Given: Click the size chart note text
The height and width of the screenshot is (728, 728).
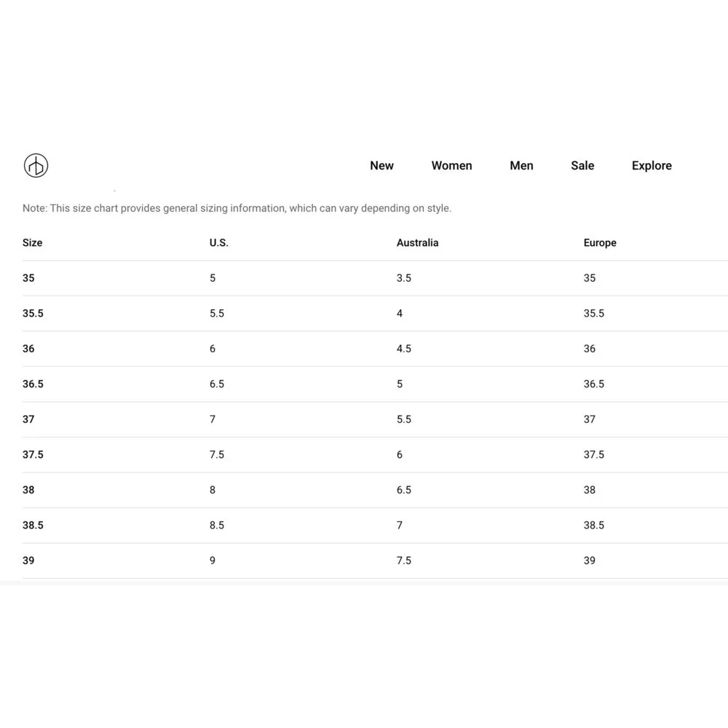Looking at the screenshot, I should [x=237, y=208].
